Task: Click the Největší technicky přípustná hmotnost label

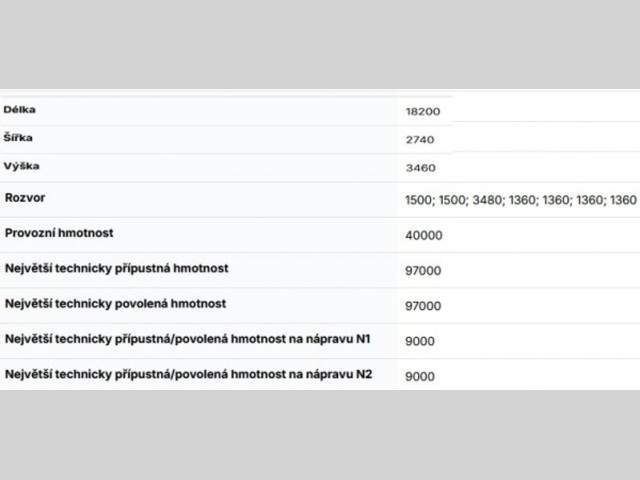Action: (x=117, y=268)
